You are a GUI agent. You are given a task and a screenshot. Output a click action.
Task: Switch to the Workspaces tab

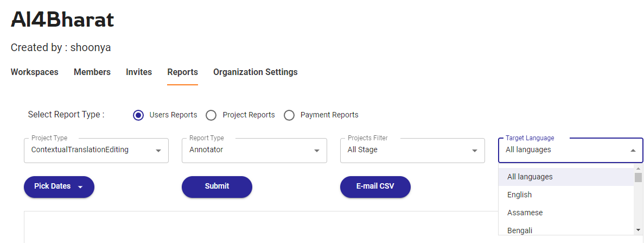tap(35, 72)
